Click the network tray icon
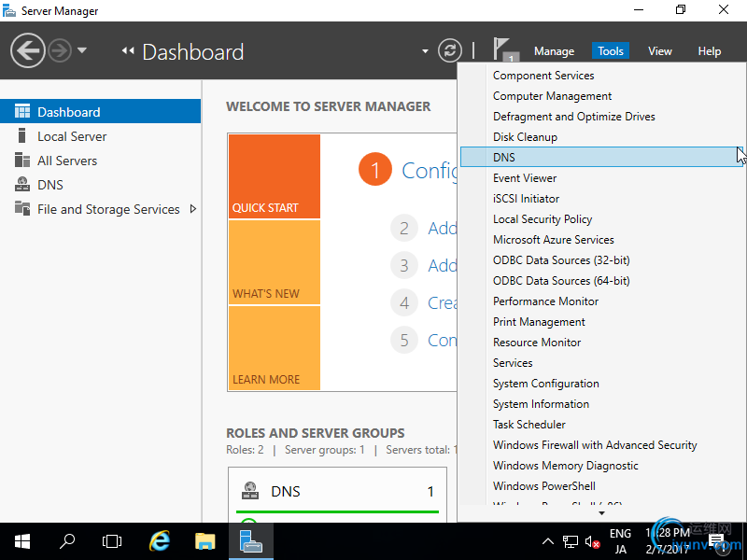The image size is (747, 560). [571, 541]
